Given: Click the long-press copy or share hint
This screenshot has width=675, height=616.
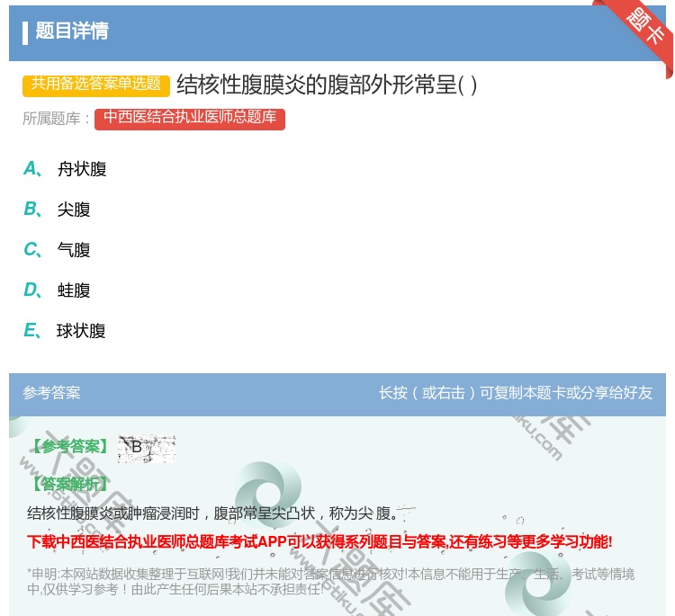Looking at the screenshot, I should coord(515,393).
